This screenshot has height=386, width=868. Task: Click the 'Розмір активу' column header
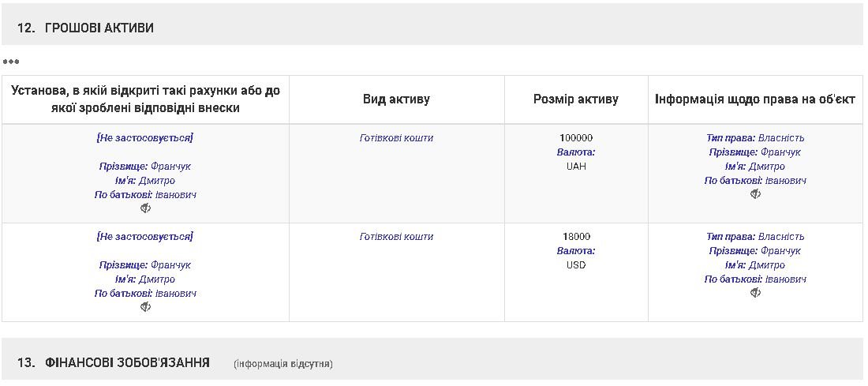click(576, 99)
